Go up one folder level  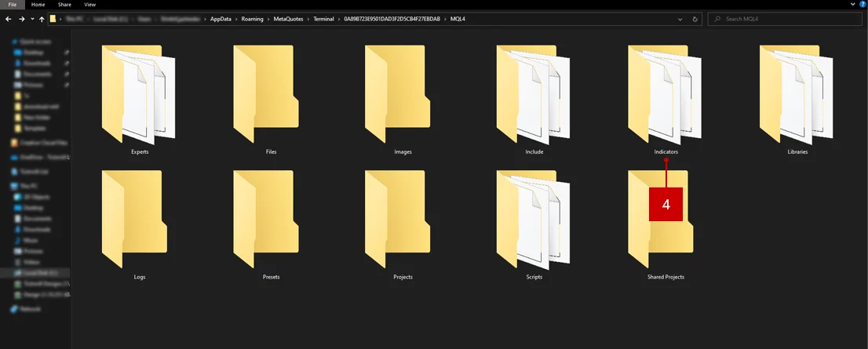[42, 19]
